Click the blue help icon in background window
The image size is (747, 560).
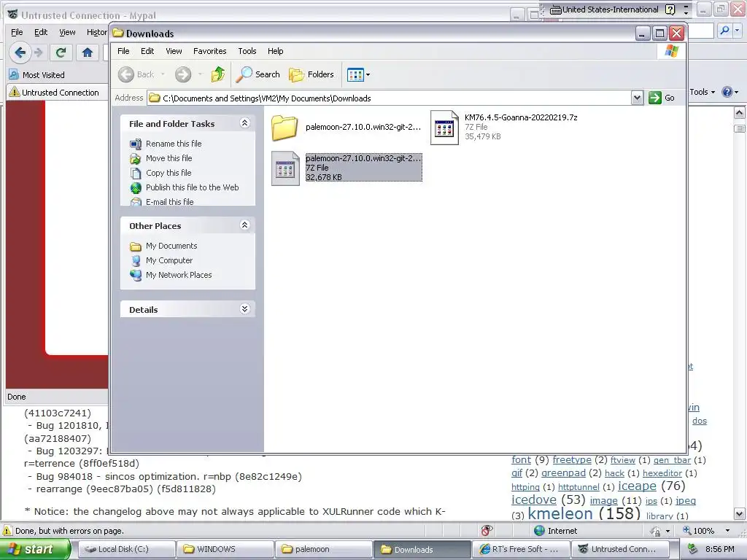pos(727,92)
